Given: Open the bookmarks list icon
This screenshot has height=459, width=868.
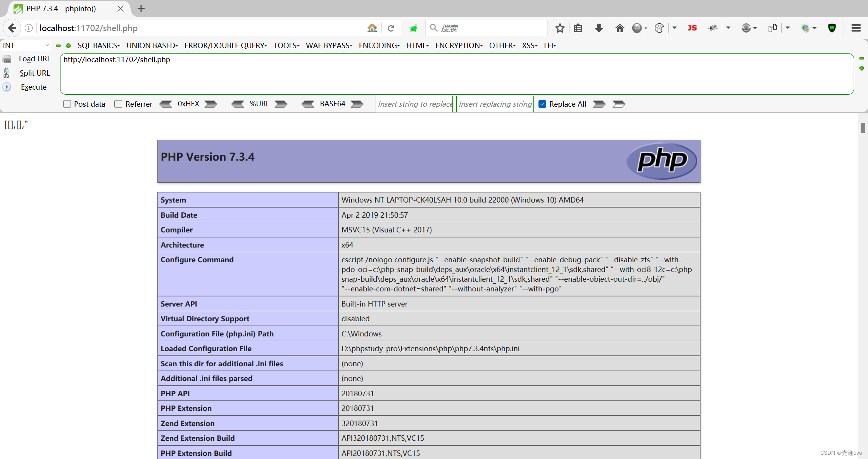Looking at the screenshot, I should [578, 28].
